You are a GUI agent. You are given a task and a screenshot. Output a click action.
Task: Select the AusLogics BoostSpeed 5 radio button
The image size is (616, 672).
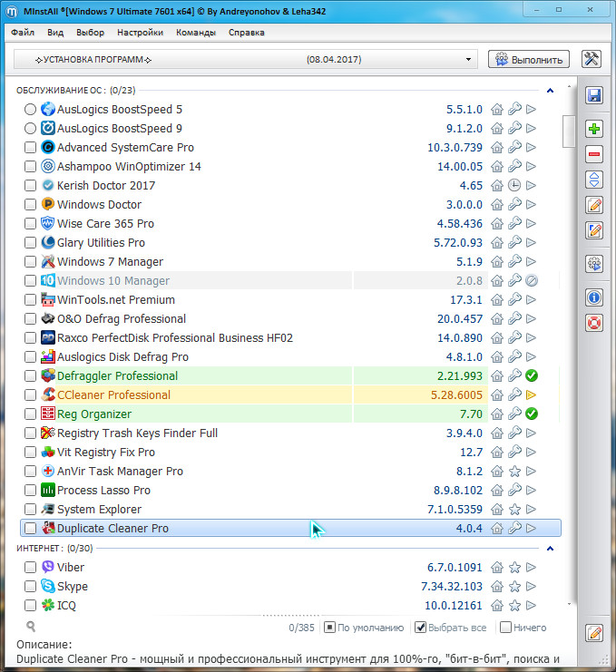click(x=30, y=110)
